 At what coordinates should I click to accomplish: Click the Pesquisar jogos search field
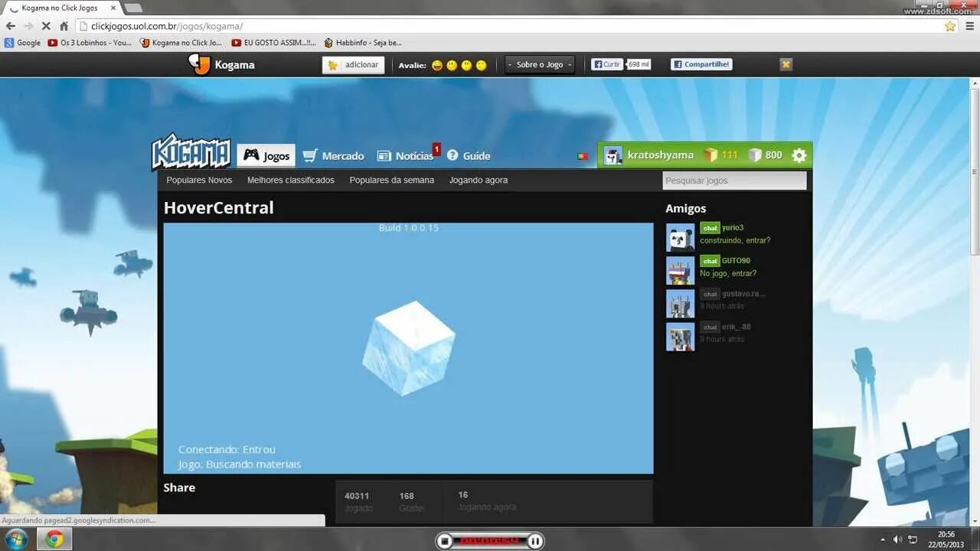[x=734, y=181]
